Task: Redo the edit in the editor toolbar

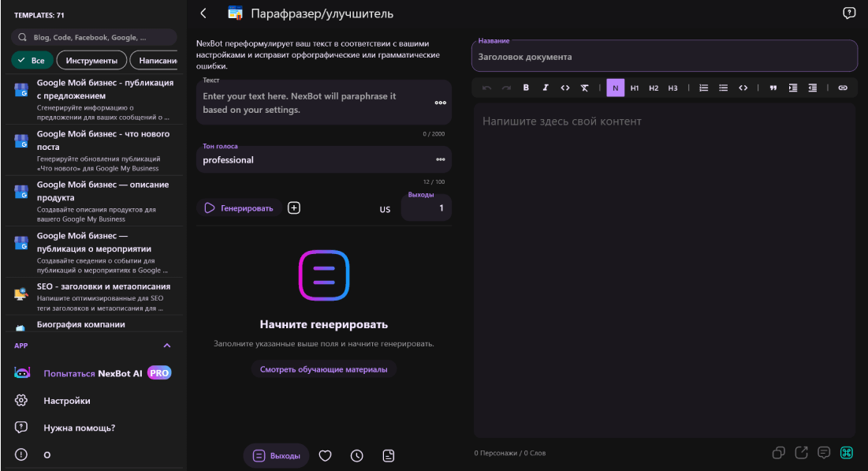Action: coord(506,88)
